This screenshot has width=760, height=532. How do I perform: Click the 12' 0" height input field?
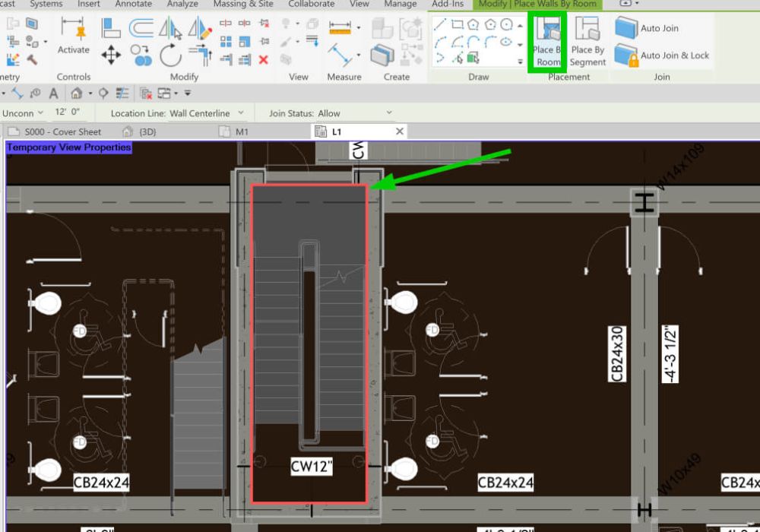tap(69, 113)
